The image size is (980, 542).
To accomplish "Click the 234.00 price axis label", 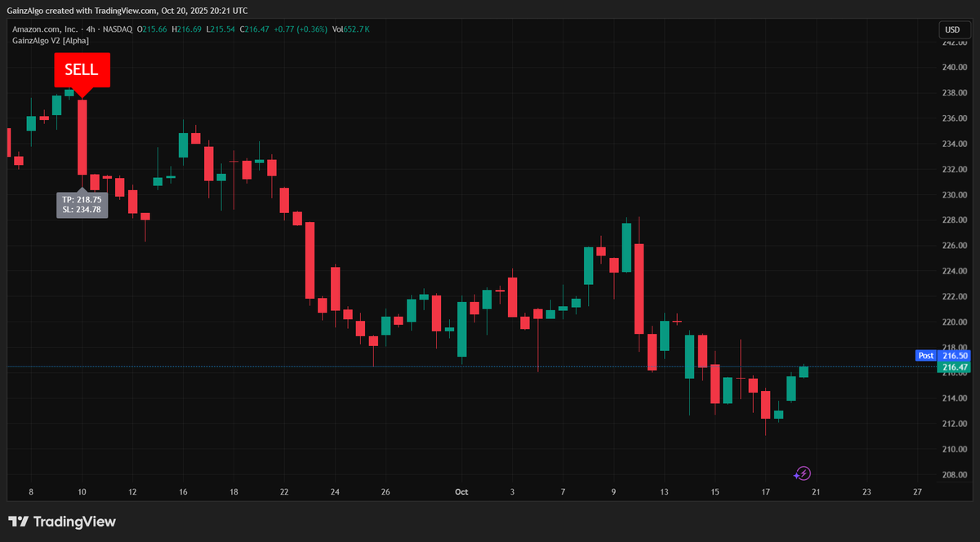I will click(x=955, y=144).
